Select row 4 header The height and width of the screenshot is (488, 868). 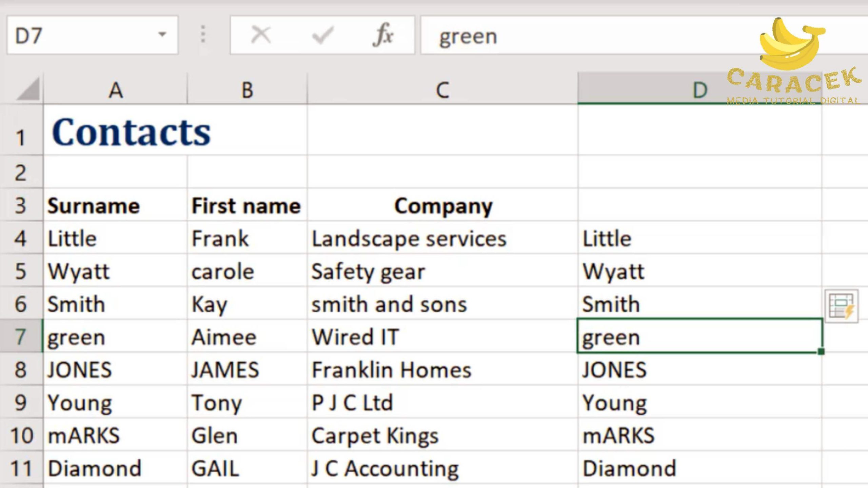pos(21,238)
